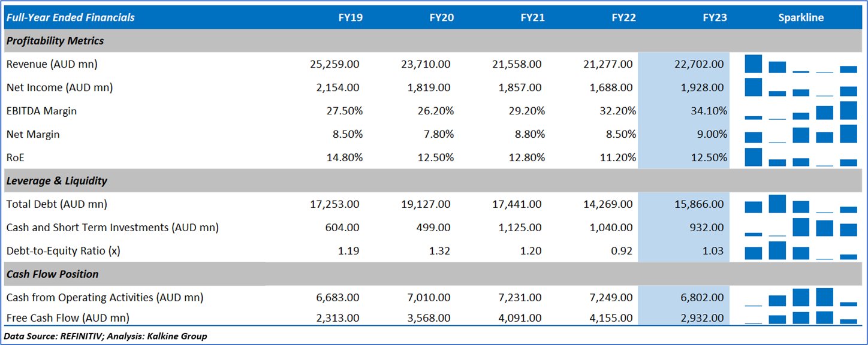Click the Data Source REFINITIV footer text
The width and height of the screenshot is (868, 345).
(106, 336)
